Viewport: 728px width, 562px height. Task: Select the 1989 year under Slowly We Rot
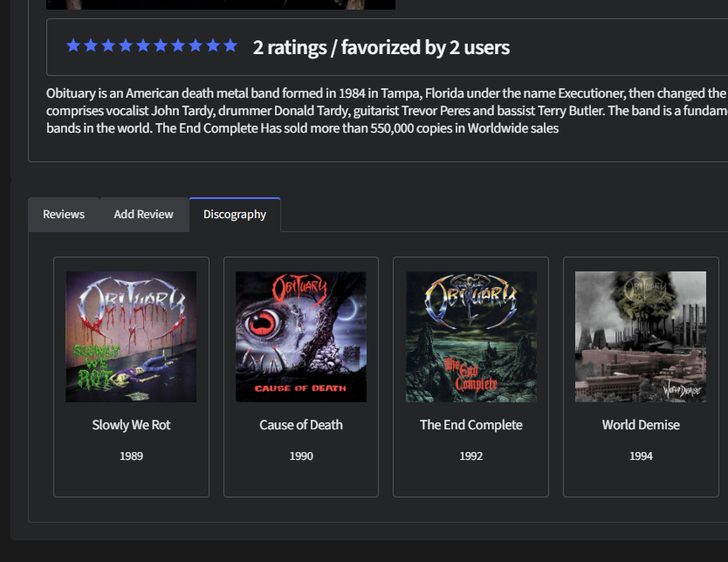click(131, 456)
